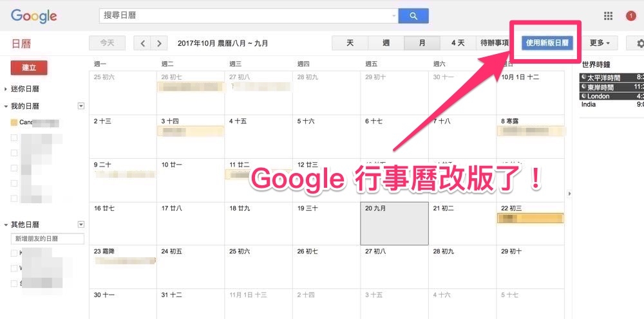Open the orange event on 22 初三
Viewport: 644px width, 319px height.
click(530, 218)
